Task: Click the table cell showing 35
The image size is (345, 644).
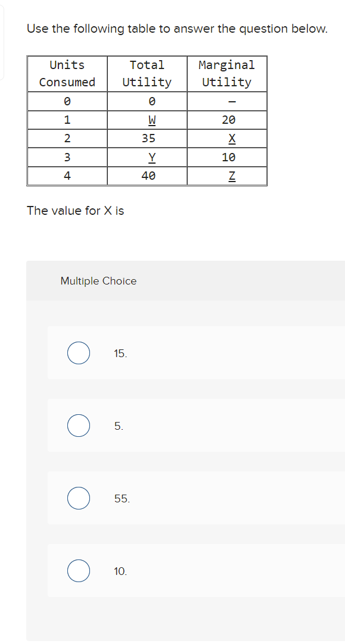Action: tap(147, 138)
